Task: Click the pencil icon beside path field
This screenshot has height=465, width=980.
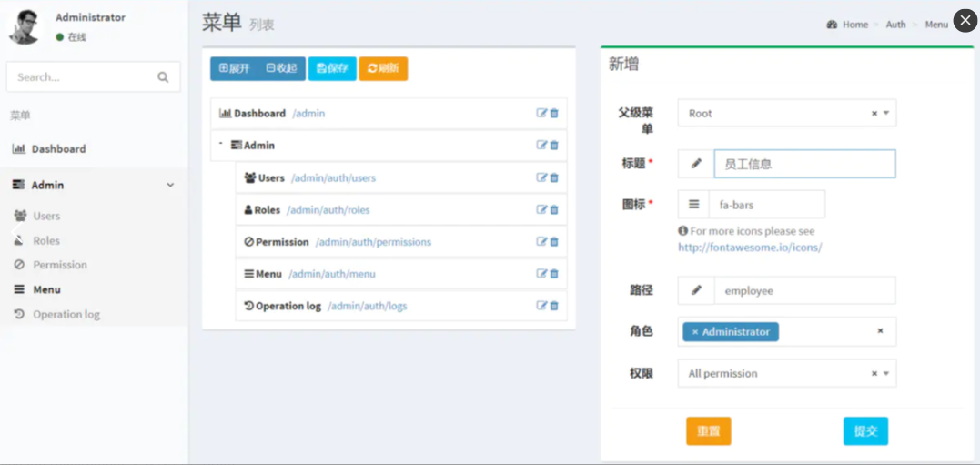Action: click(696, 290)
